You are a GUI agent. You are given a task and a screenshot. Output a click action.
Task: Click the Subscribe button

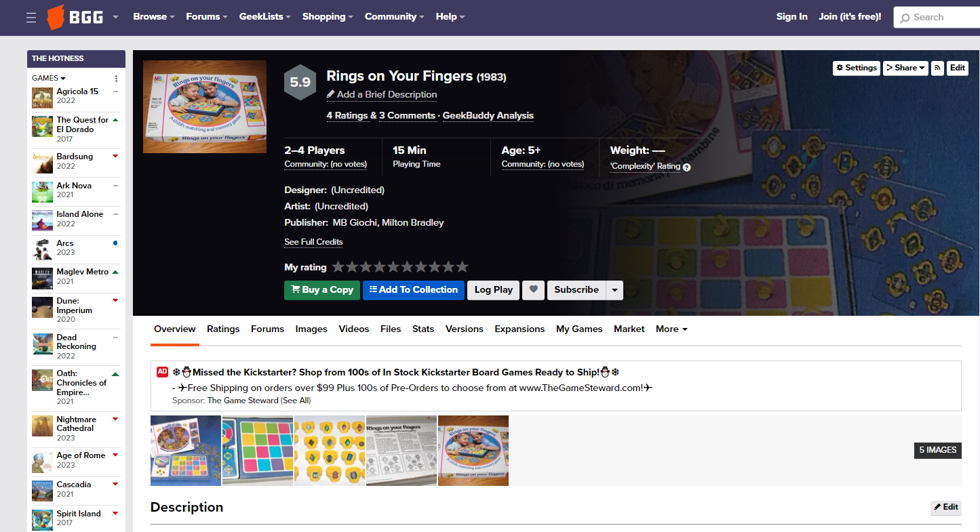(x=576, y=290)
